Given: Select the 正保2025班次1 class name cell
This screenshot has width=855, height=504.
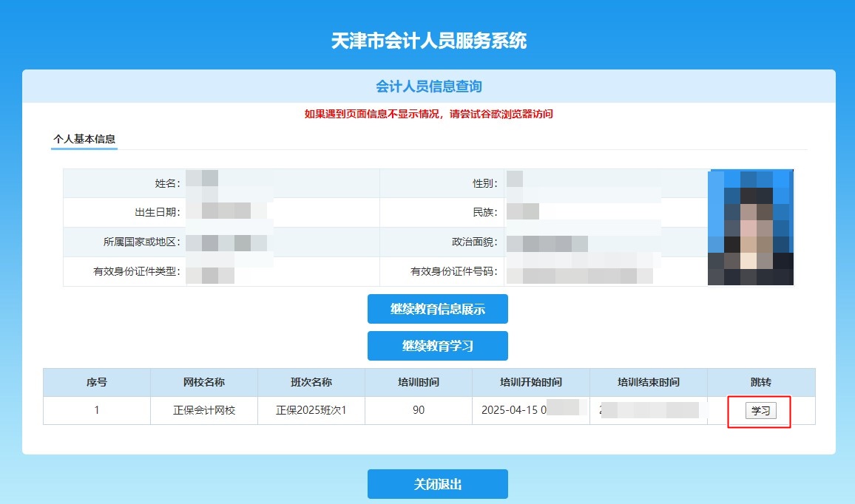Looking at the screenshot, I should 310,410.
